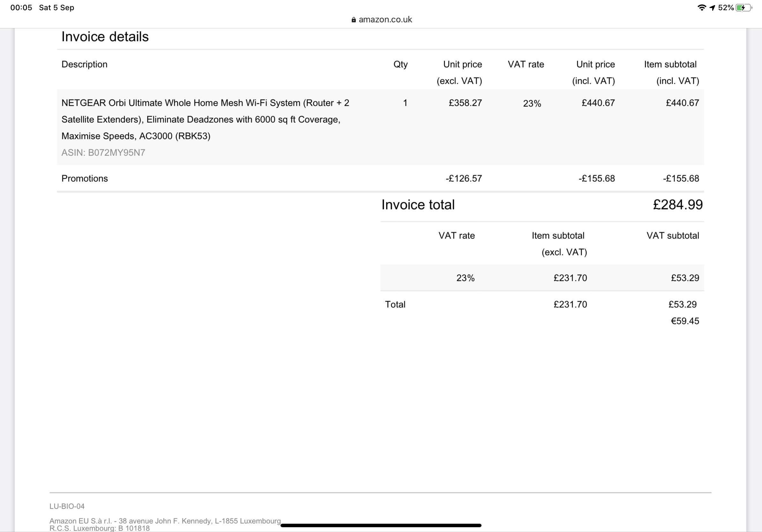Screen dimensions: 762x532
Task: Tap the Wi-Fi status icon
Action: coord(702,8)
